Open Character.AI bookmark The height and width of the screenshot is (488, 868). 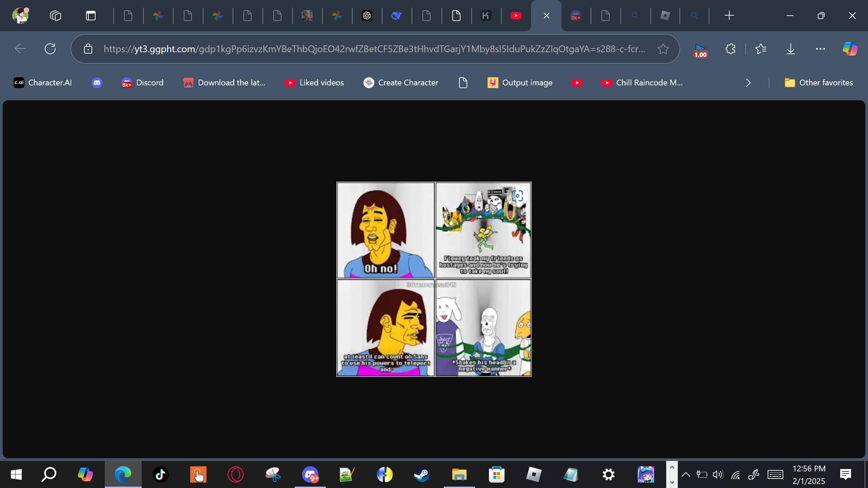click(43, 83)
